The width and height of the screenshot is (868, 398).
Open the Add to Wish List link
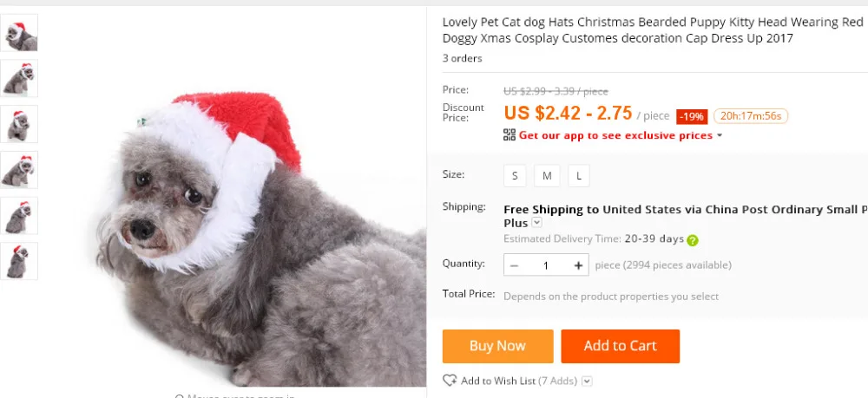pos(499,381)
